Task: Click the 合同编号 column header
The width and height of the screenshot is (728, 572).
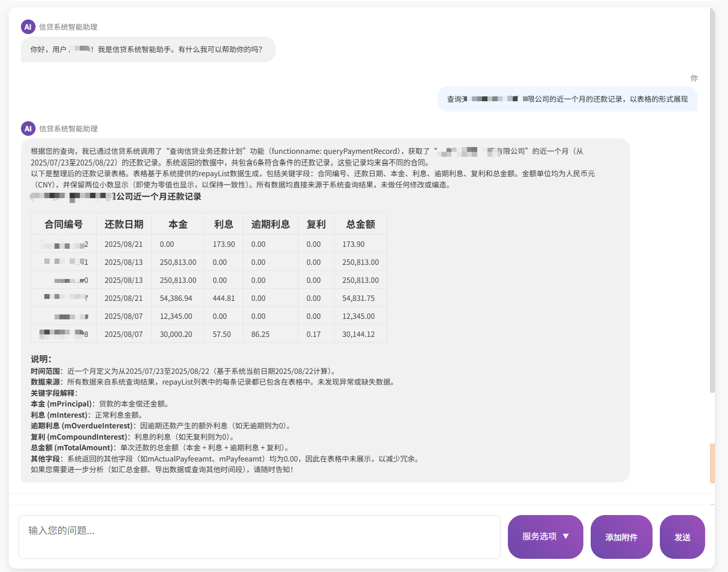Action: (64, 224)
